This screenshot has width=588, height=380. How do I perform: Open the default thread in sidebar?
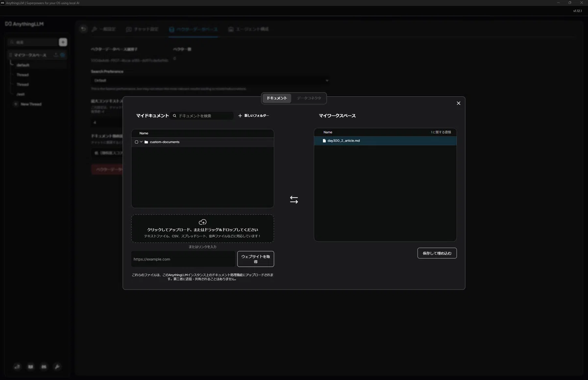pos(23,65)
